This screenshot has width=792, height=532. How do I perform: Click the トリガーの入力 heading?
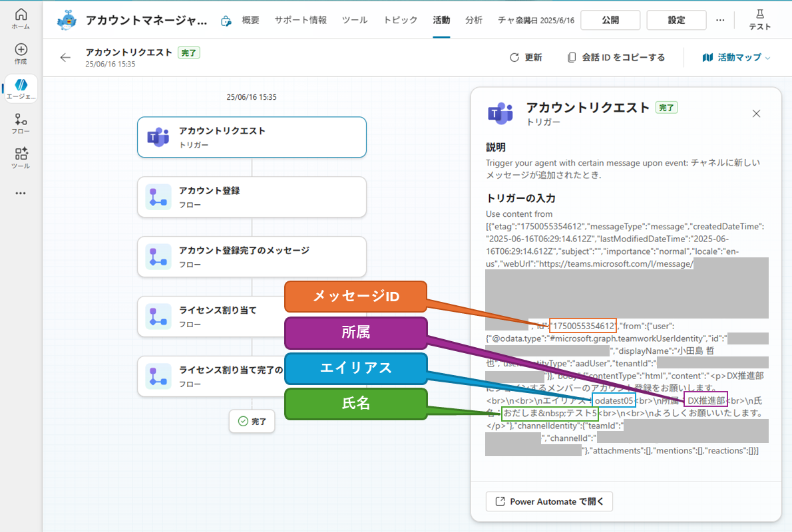pos(520,198)
